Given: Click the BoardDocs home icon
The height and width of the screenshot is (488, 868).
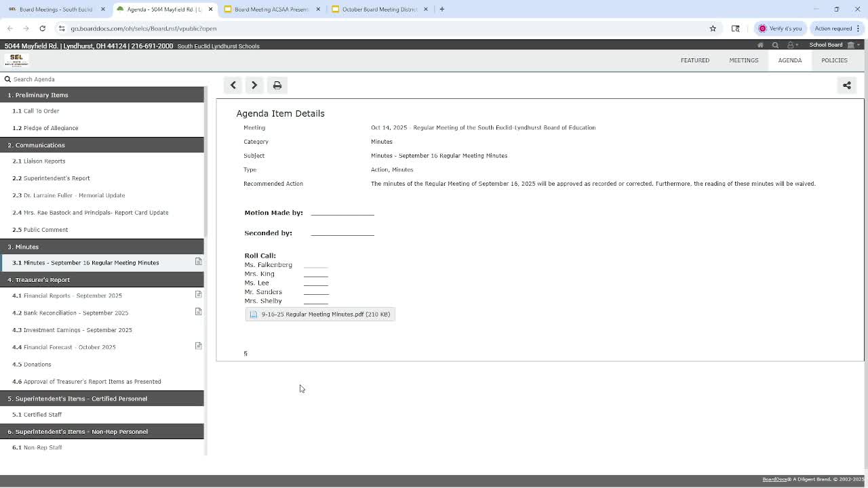Looking at the screenshot, I should pyautogui.click(x=760, y=45).
